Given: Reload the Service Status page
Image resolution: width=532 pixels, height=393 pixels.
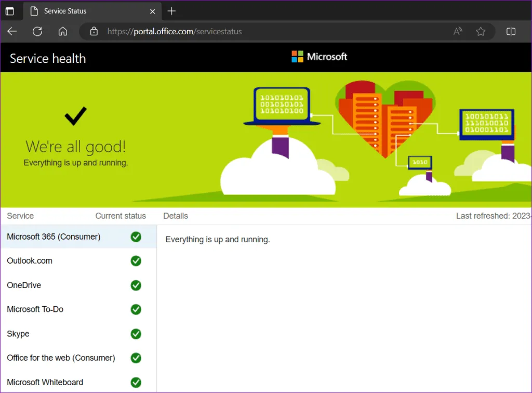Looking at the screenshot, I should (37, 31).
